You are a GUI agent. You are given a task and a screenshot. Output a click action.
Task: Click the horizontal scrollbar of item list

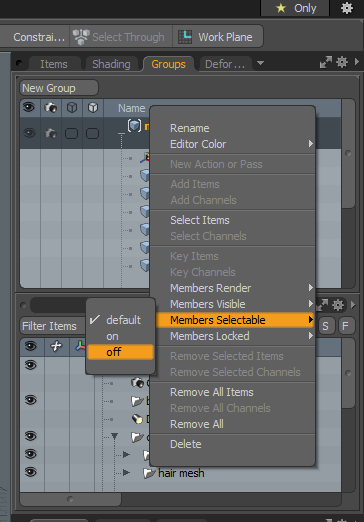[x=70, y=499]
